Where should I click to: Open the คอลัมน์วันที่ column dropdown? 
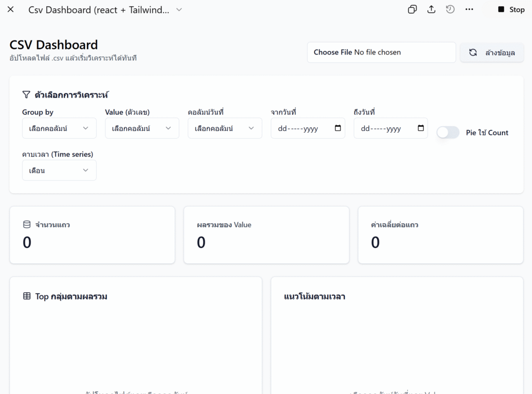225,128
